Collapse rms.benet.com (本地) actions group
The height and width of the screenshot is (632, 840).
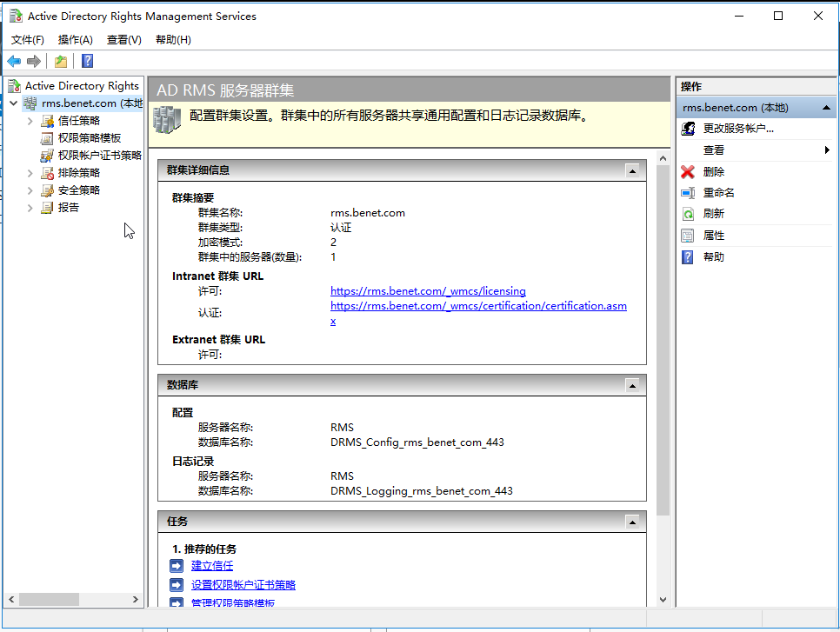[826, 108]
